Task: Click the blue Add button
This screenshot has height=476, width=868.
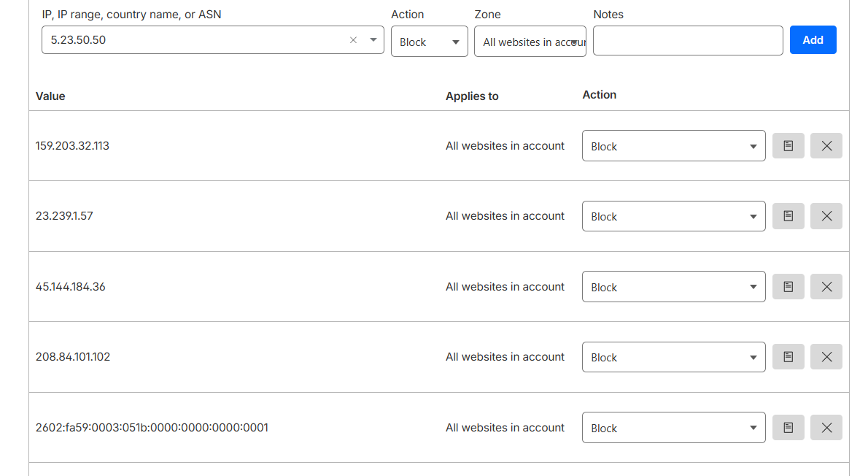Action: tap(813, 40)
